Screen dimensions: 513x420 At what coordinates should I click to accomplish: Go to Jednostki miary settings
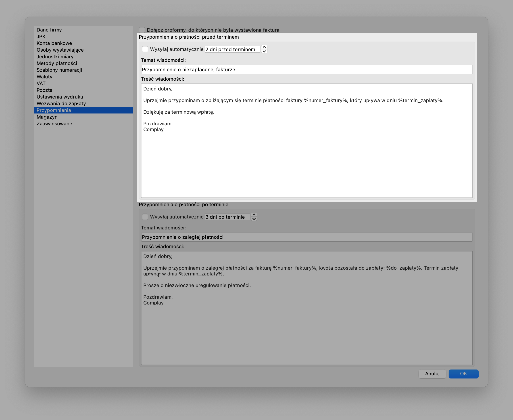(x=83, y=57)
